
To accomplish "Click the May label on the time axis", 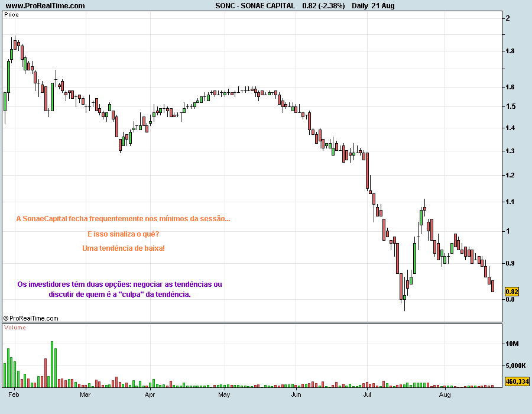I will click(x=224, y=394).
